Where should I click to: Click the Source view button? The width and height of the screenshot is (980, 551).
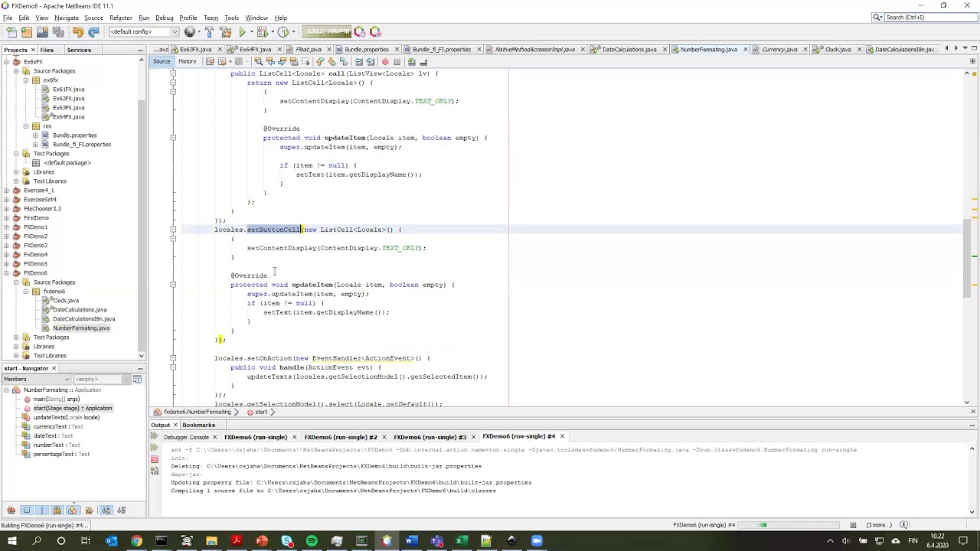[x=162, y=61]
